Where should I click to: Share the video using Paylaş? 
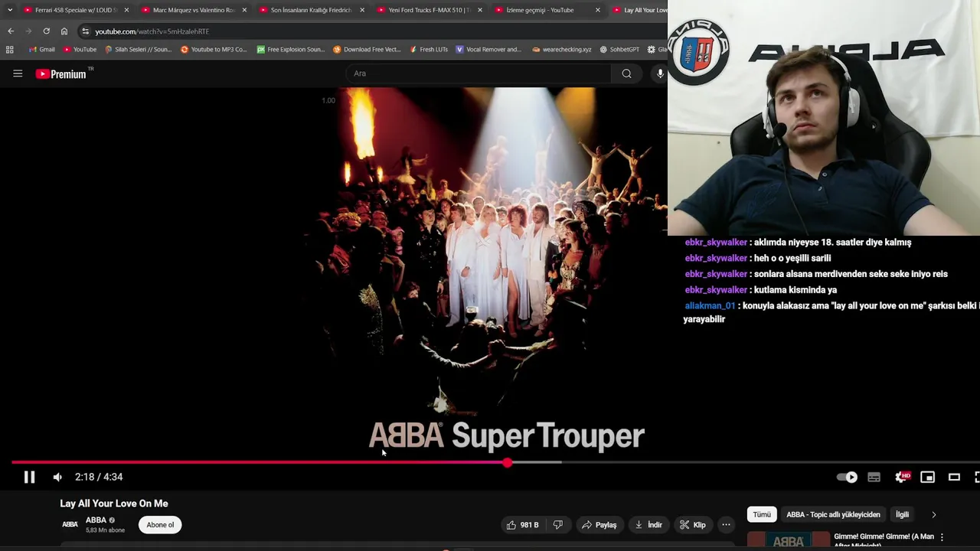pyautogui.click(x=599, y=525)
